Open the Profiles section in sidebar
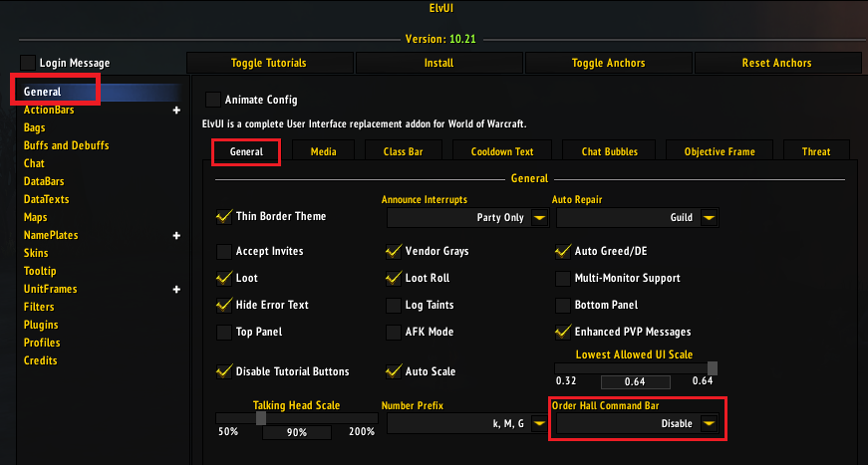This screenshot has height=465, width=868. click(42, 343)
